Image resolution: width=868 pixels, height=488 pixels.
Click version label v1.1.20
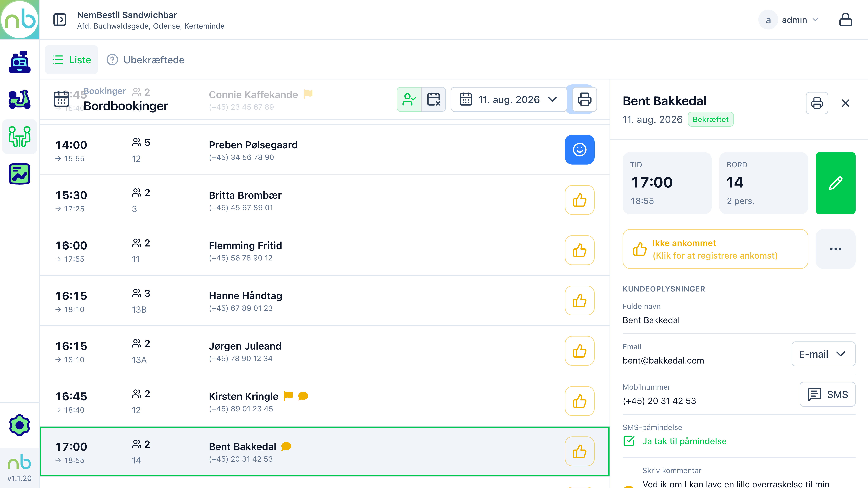tap(20, 478)
